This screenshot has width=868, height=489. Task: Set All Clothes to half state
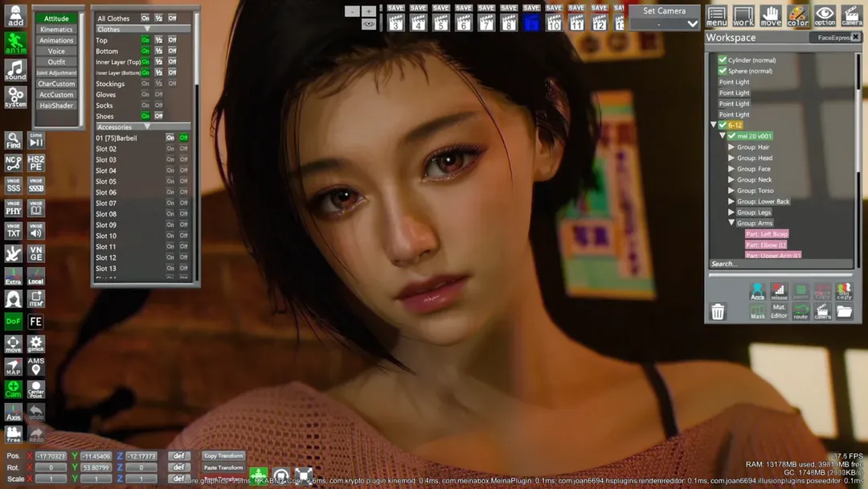point(159,18)
